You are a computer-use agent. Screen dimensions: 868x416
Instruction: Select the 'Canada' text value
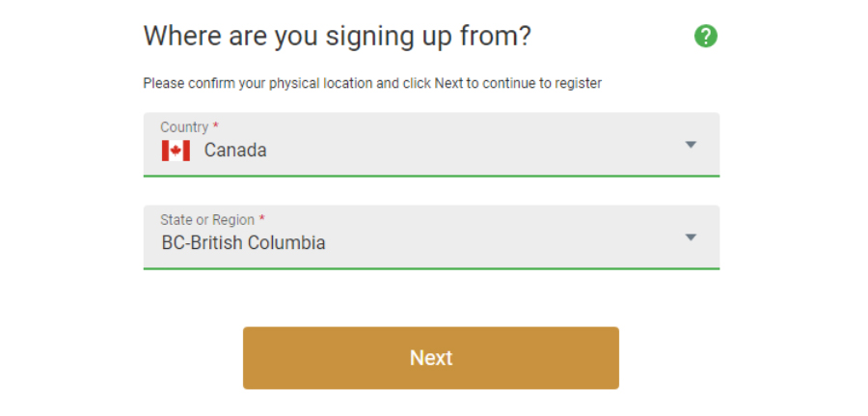click(235, 151)
